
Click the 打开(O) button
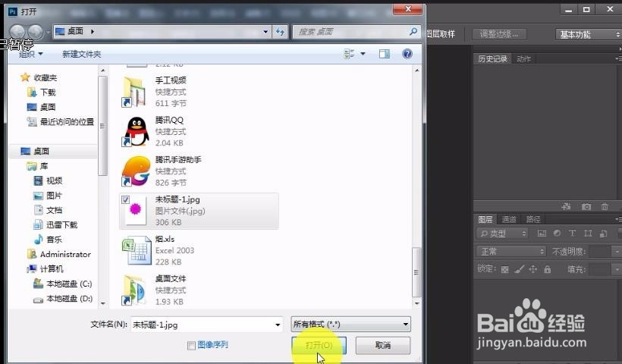point(319,345)
